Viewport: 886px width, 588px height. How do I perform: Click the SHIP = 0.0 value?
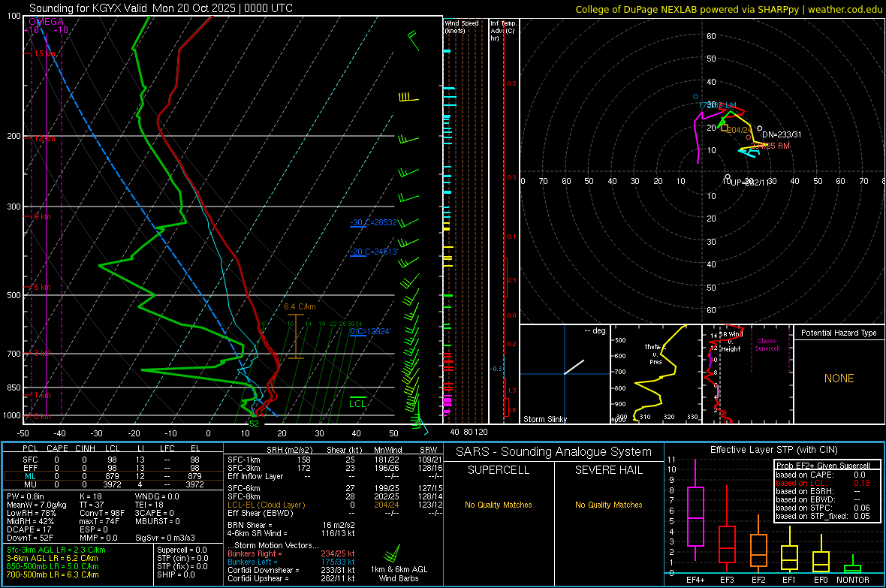[176, 574]
